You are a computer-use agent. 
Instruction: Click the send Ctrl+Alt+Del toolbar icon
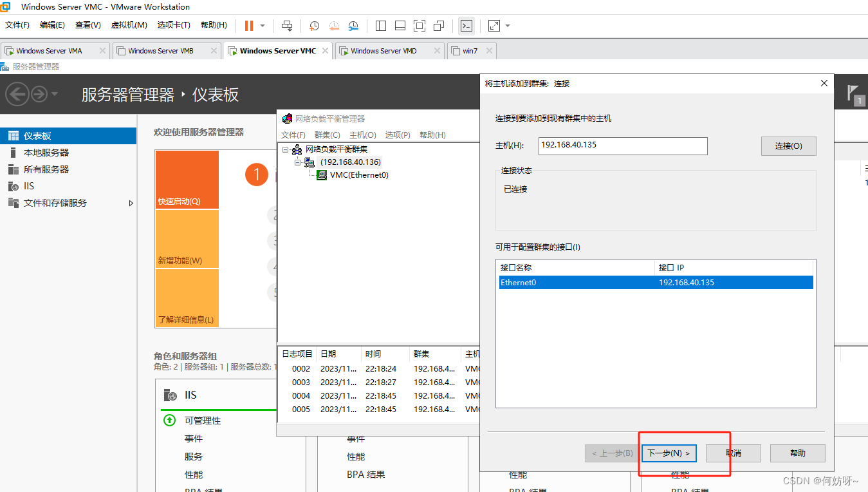(x=287, y=26)
